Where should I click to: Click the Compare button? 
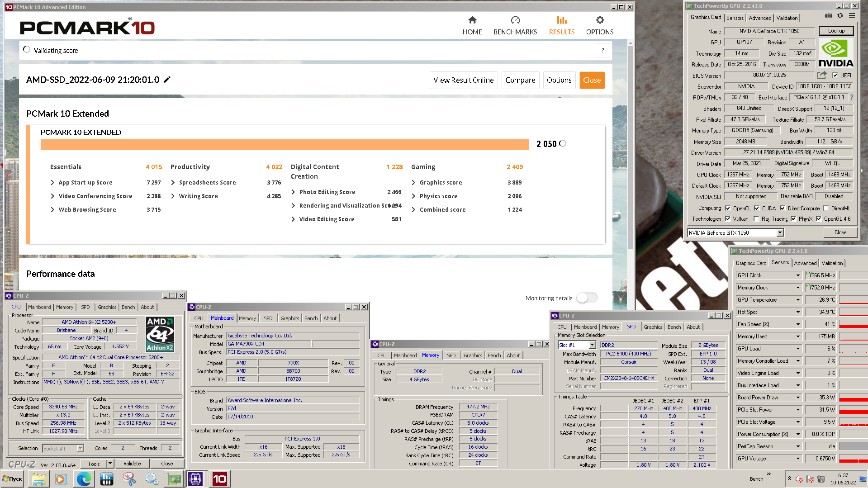[520, 80]
